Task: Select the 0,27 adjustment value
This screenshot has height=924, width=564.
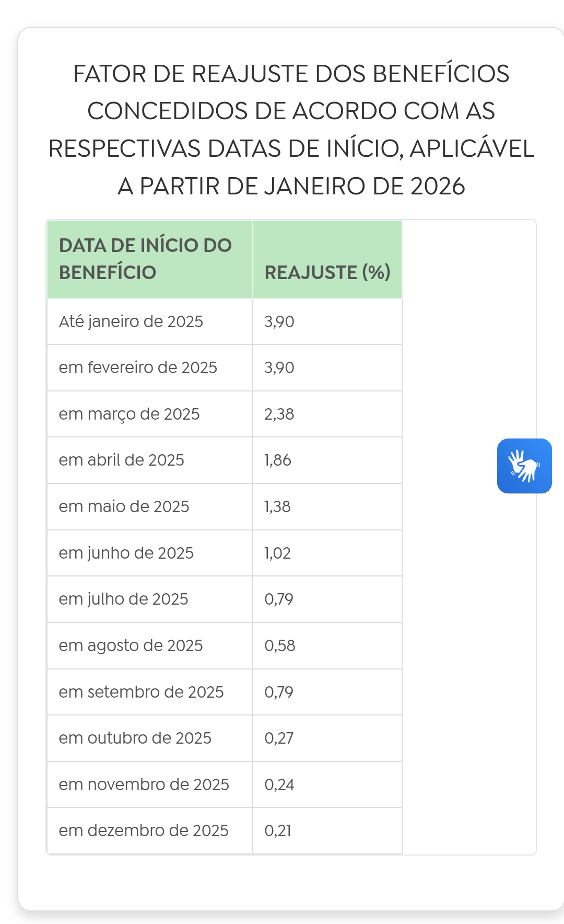Action: (x=279, y=738)
